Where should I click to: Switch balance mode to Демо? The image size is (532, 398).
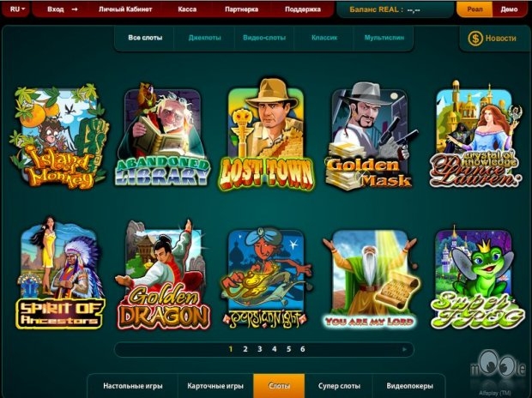pyautogui.click(x=509, y=9)
